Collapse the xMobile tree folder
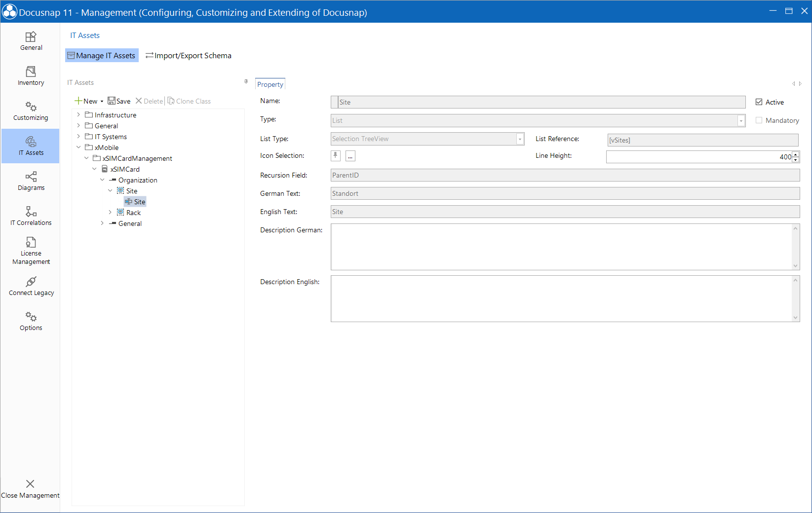This screenshot has height=513, width=812. click(x=78, y=147)
